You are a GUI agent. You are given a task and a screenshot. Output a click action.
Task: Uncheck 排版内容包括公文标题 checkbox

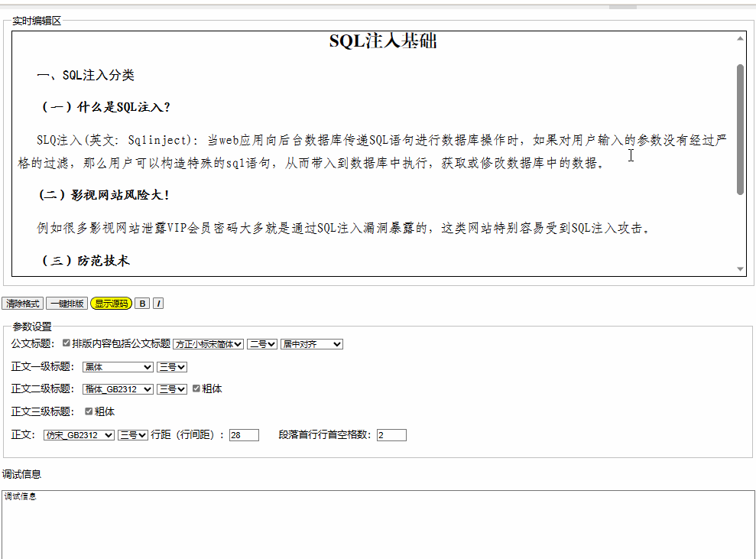67,343
